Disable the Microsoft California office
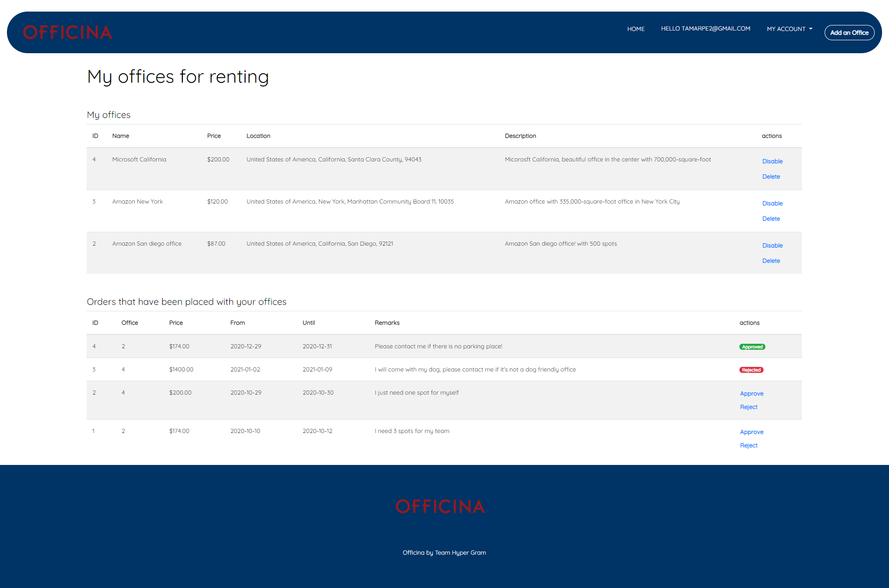This screenshot has height=588, width=889. (x=772, y=161)
